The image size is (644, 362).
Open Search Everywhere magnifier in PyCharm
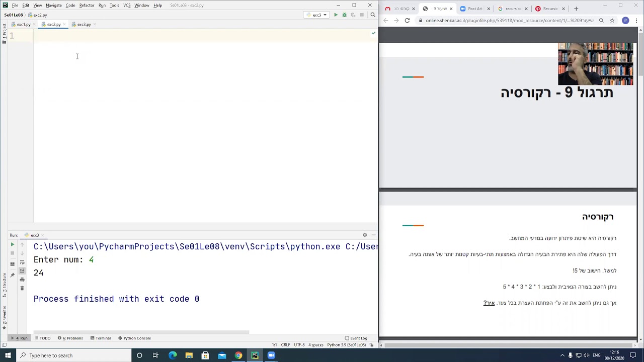373,15
